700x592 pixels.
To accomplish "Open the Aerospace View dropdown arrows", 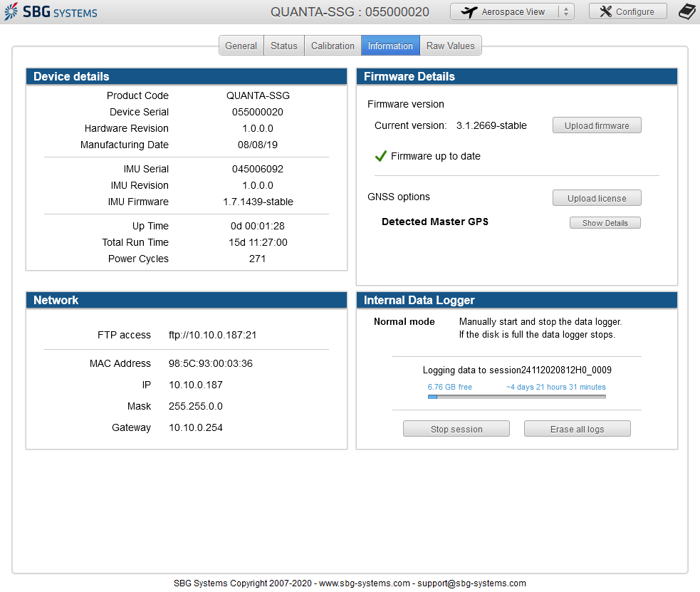I will pos(566,12).
